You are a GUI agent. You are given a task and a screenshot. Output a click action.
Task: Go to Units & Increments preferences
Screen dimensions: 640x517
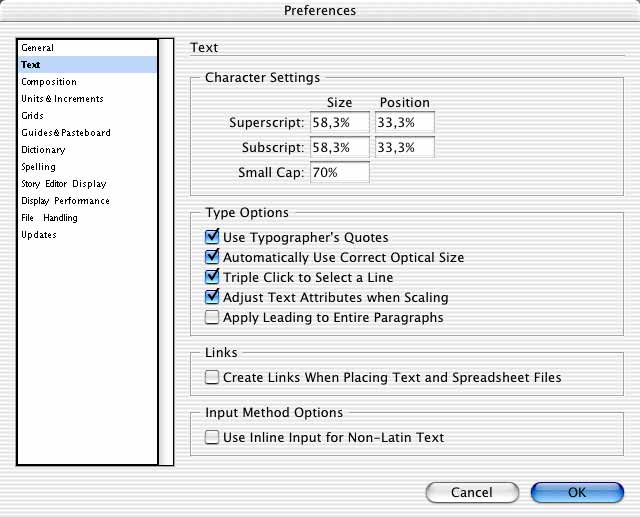click(x=62, y=99)
